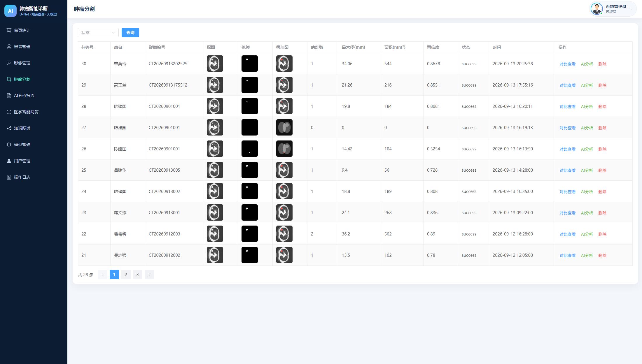Click the AI logo in sidebar header
Image resolution: width=642 pixels, height=364 pixels.
[x=11, y=11]
